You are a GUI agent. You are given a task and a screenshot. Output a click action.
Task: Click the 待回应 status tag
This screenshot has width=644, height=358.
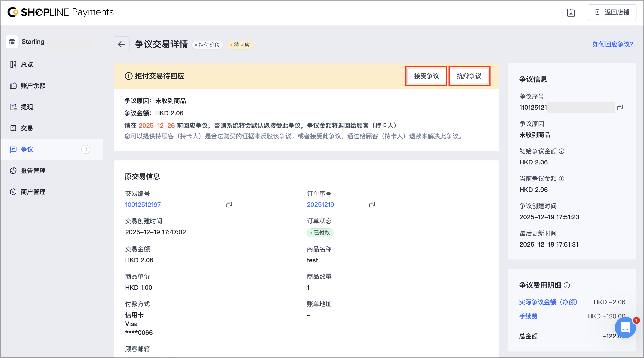coord(240,45)
